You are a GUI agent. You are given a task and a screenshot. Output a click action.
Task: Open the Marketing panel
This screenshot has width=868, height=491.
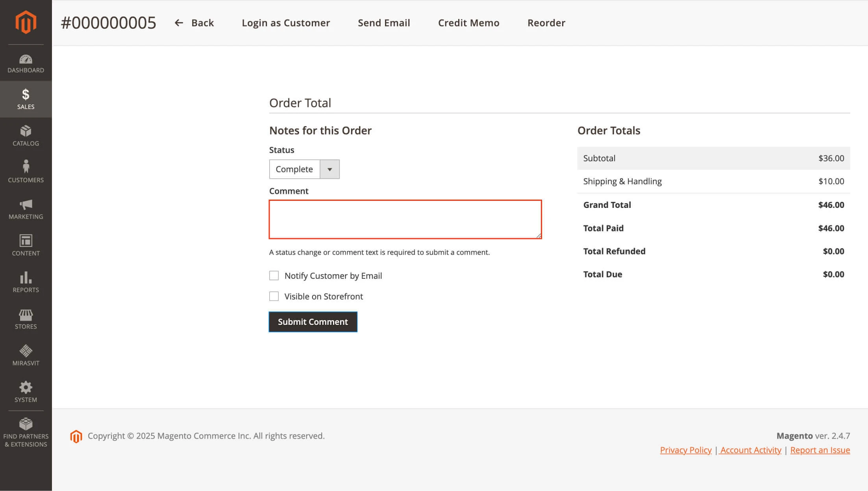pos(26,209)
